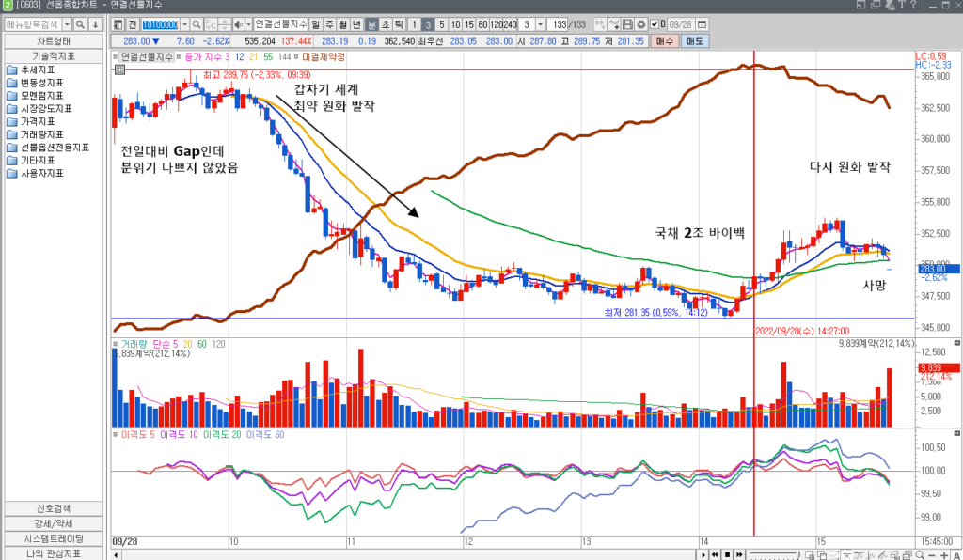Viewport: 963px width, 560px height.
Task: Click the 매도 sell button
Action: [x=695, y=41]
